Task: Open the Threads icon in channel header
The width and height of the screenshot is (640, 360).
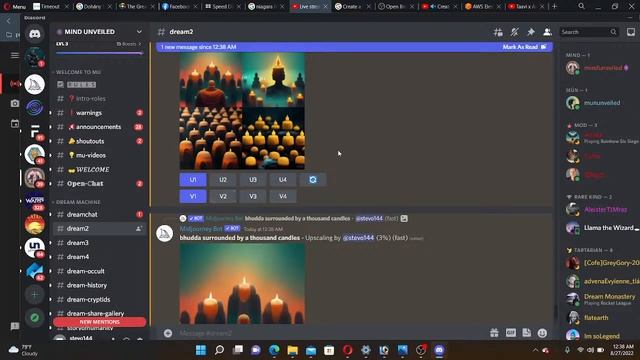Action: click(498, 32)
